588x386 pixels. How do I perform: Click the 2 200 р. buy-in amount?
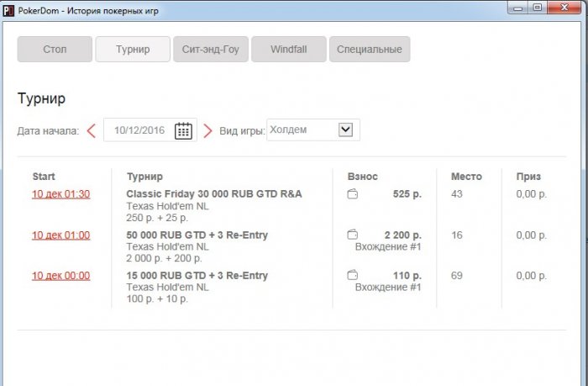pos(403,235)
